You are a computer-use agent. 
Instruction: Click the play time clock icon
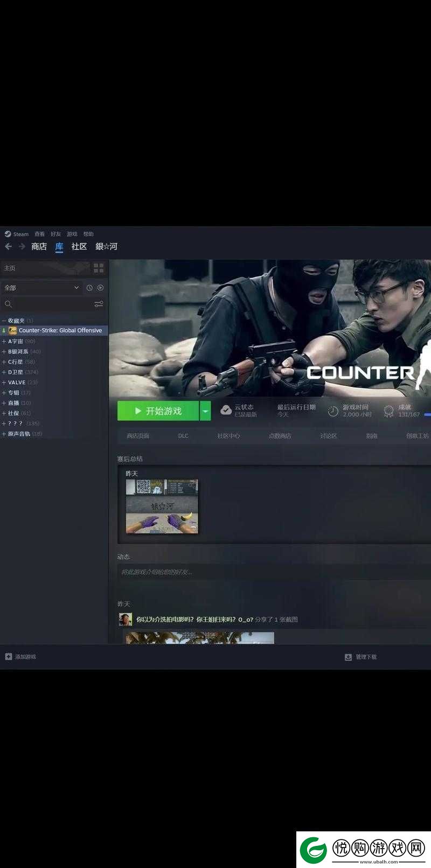click(x=333, y=411)
